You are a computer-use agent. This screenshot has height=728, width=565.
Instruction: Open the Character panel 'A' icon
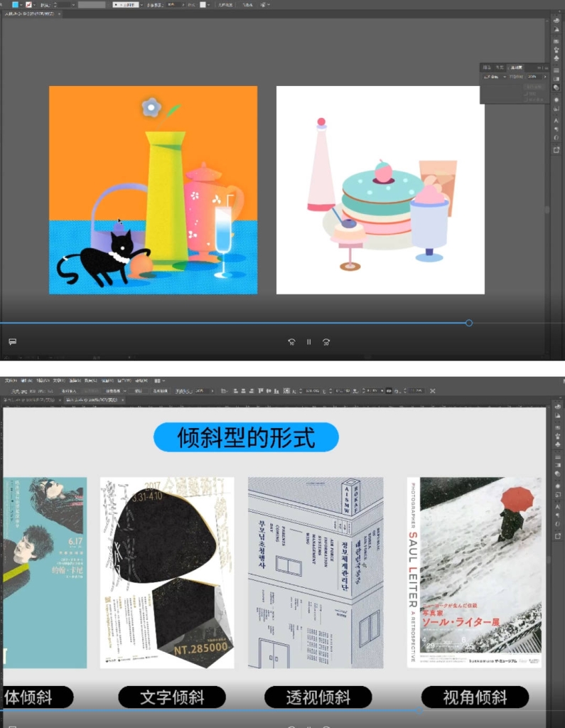coord(557,119)
